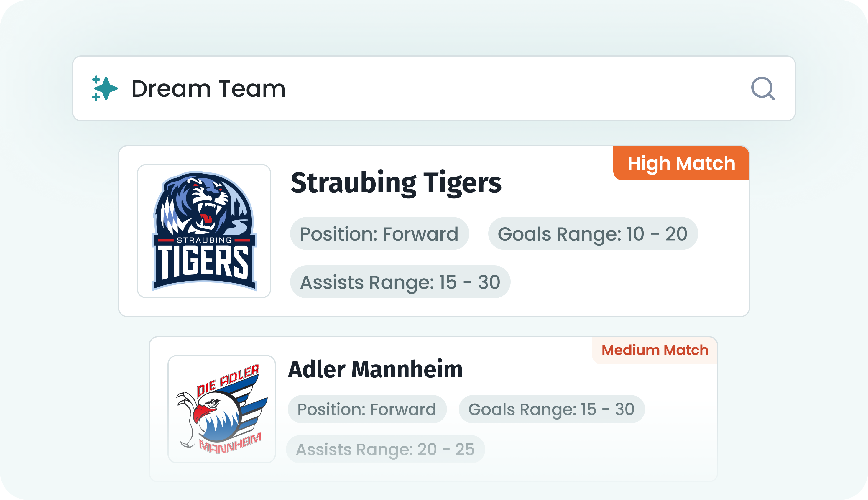Click into the Dream Team search field

pos(434,89)
